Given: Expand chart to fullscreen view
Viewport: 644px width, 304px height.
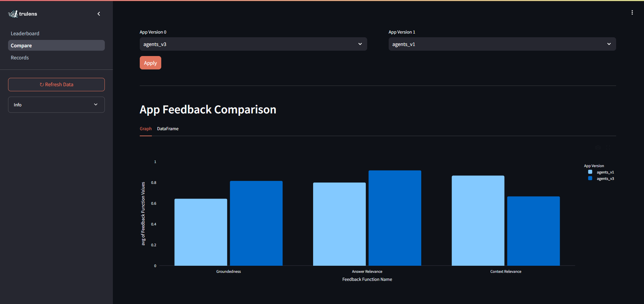Looking at the screenshot, I should click(x=608, y=148).
